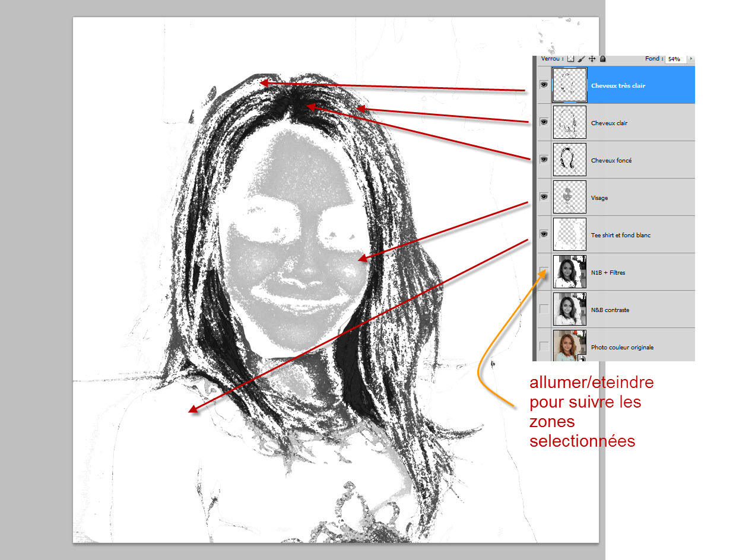Hide the Cheveux très clair layer
This screenshot has height=560, width=736.
[543, 85]
